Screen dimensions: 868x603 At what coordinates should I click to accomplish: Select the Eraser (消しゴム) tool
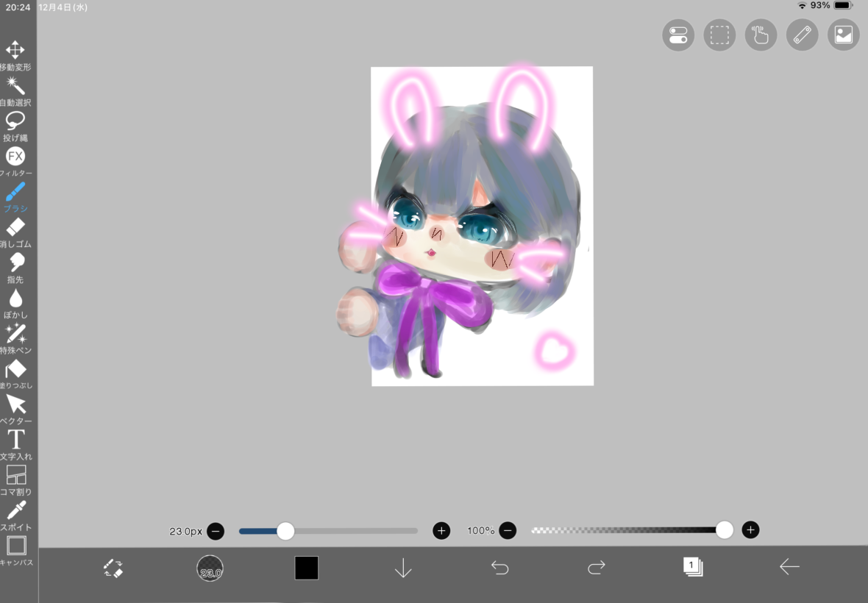tap(15, 228)
